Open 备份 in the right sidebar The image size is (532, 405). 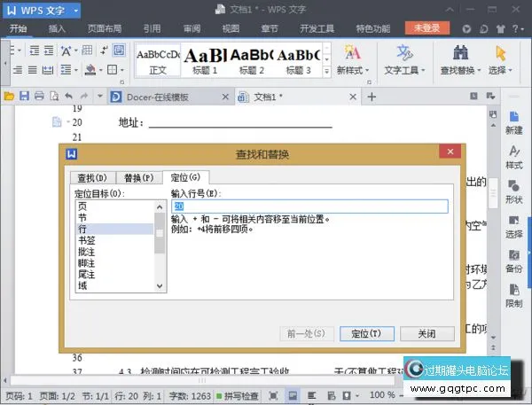pyautogui.click(x=513, y=261)
